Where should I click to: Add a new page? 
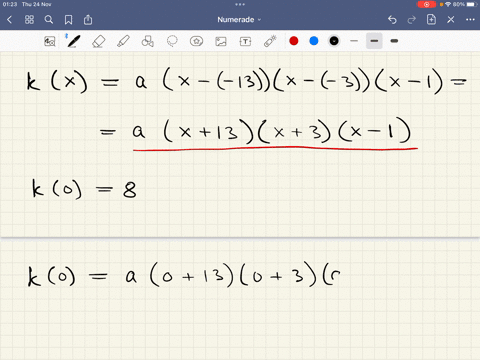tap(431, 19)
